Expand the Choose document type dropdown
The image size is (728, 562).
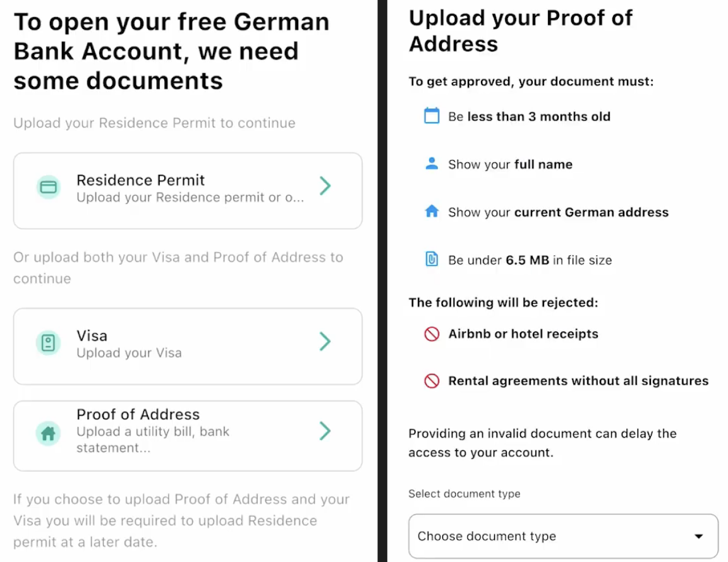coord(562,536)
